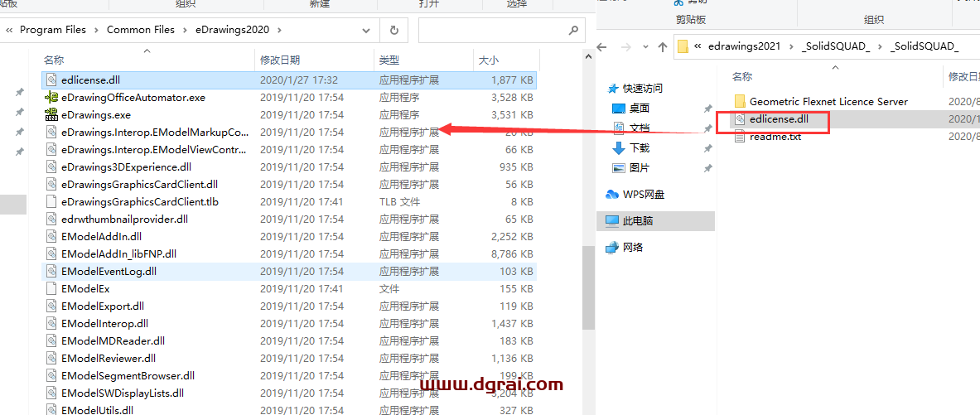Click EModelSWDisplayLists.dll file icon
Viewport: 980px width, 415px height.
point(51,393)
